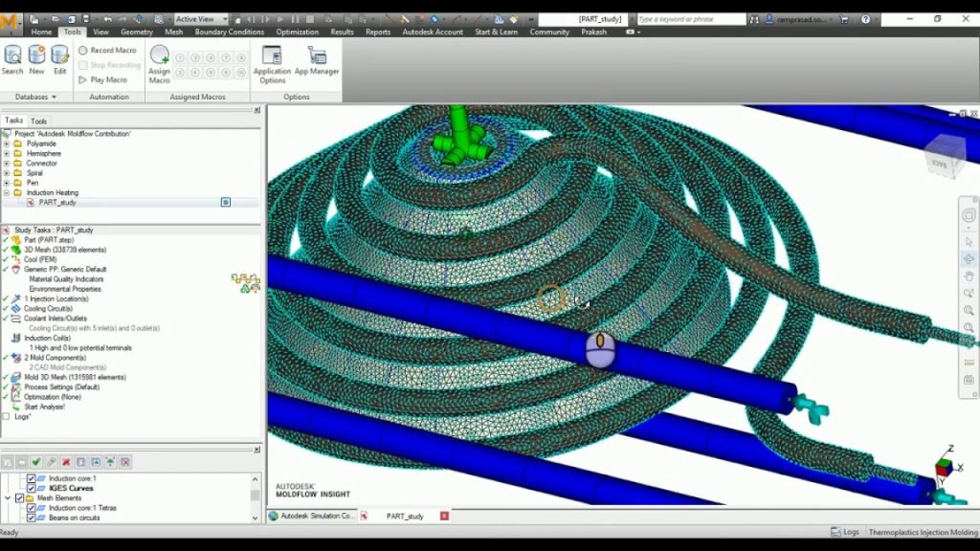Toggle the Induction core:1 layer checkbox
Image resolution: width=980 pixels, height=551 pixels.
[x=31, y=478]
